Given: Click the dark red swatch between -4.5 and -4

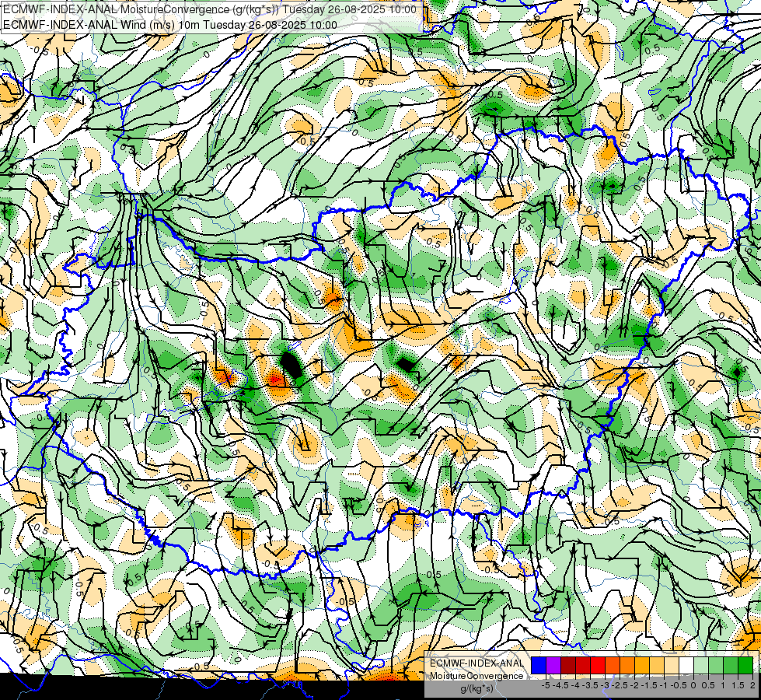Looking at the screenshot, I should [568, 665].
